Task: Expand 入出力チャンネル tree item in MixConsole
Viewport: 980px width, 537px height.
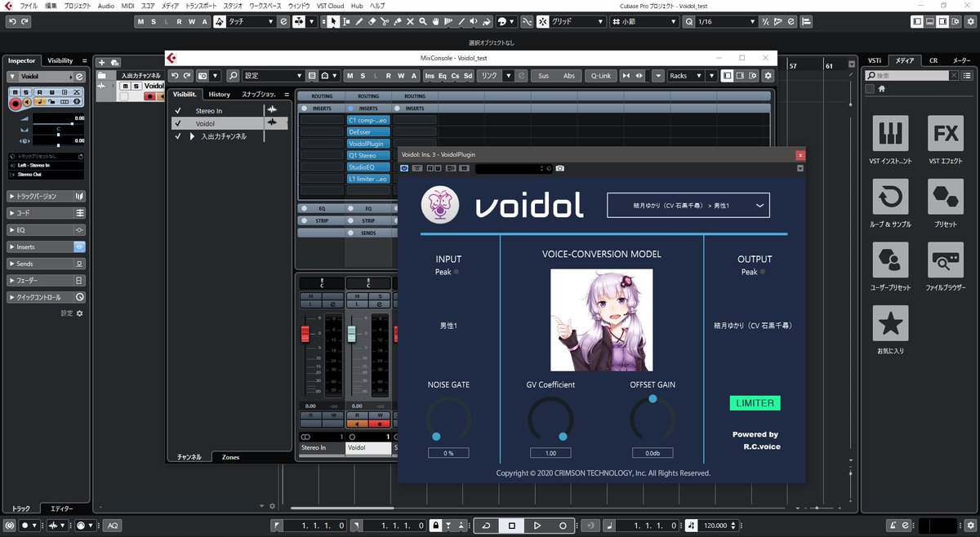Action: pos(193,136)
